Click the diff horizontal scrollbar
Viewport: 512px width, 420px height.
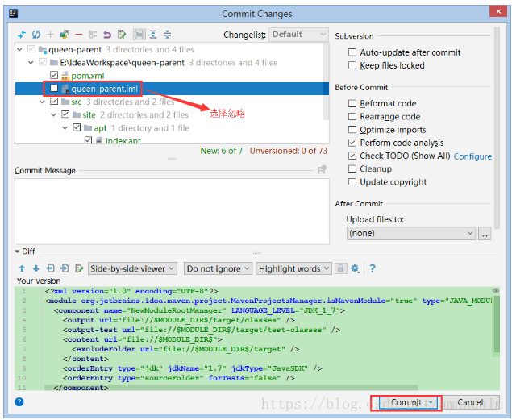(x=231, y=388)
